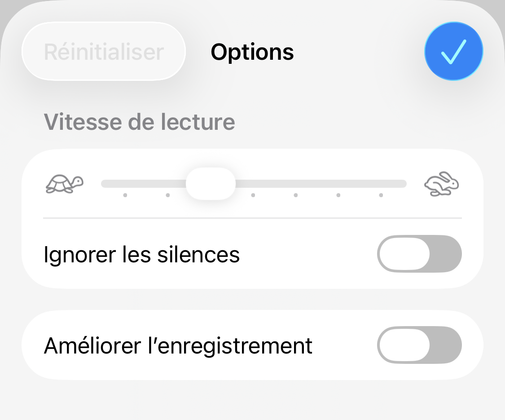Tap the Ignorer les silences label text
The image size is (505, 420).
pos(142,255)
